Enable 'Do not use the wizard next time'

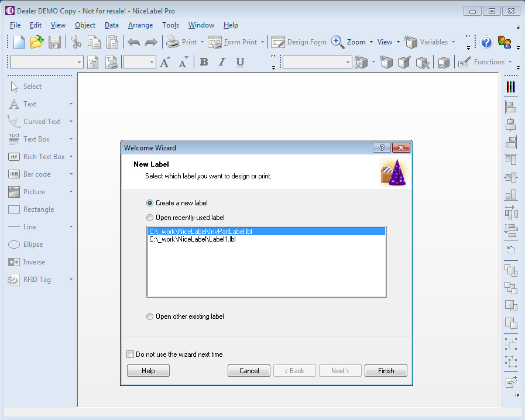(131, 354)
